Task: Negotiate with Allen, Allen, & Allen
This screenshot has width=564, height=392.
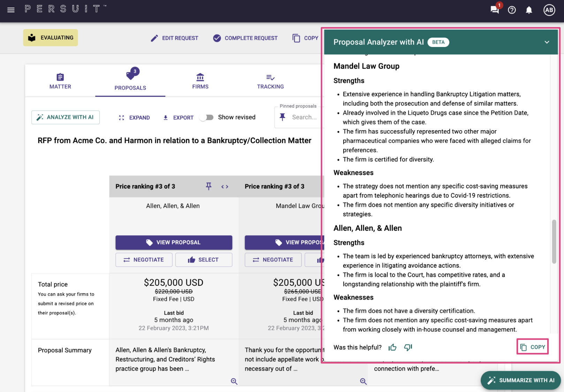Action: point(144,260)
